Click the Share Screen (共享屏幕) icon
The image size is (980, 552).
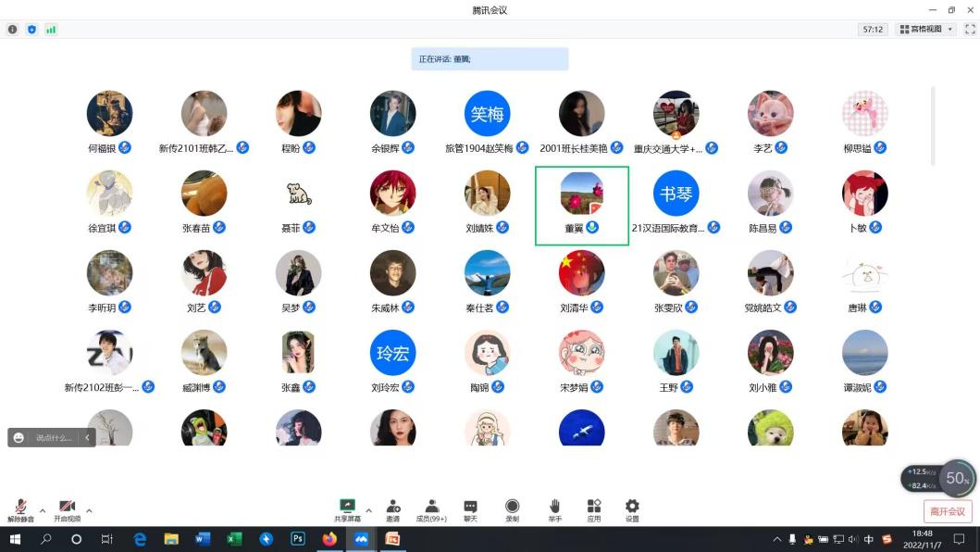(348, 508)
